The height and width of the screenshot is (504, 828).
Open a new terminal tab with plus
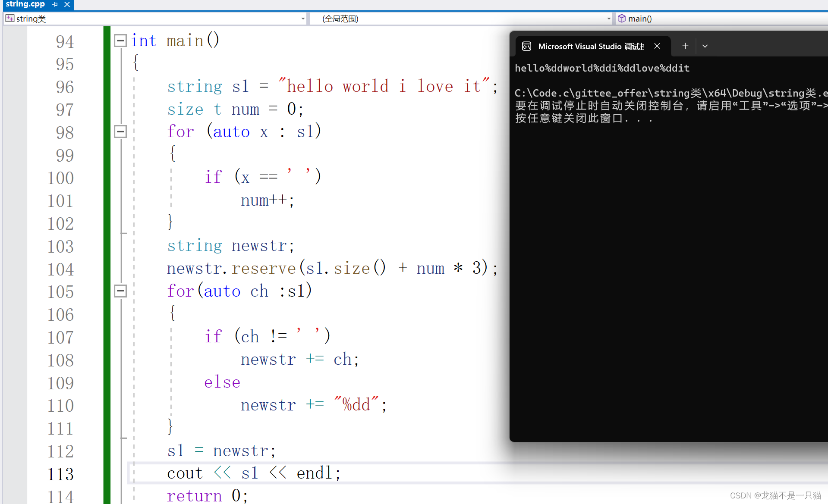[x=685, y=46]
